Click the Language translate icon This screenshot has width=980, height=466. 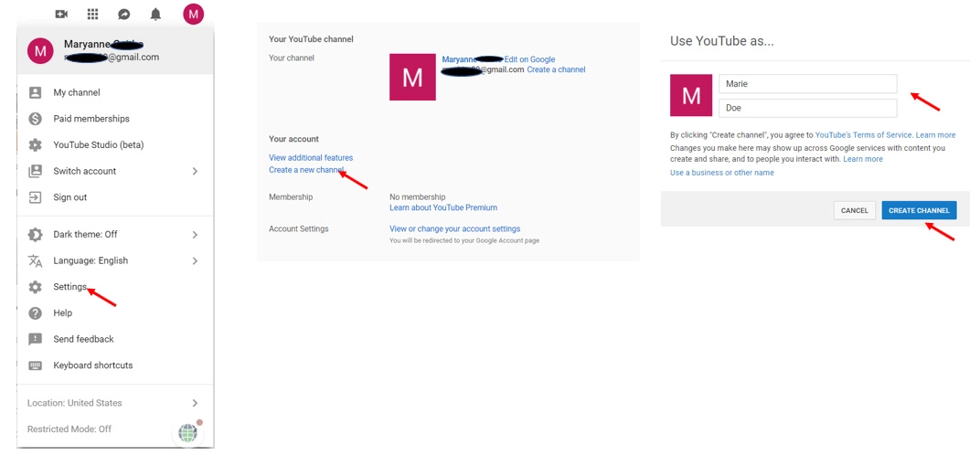pos(35,260)
